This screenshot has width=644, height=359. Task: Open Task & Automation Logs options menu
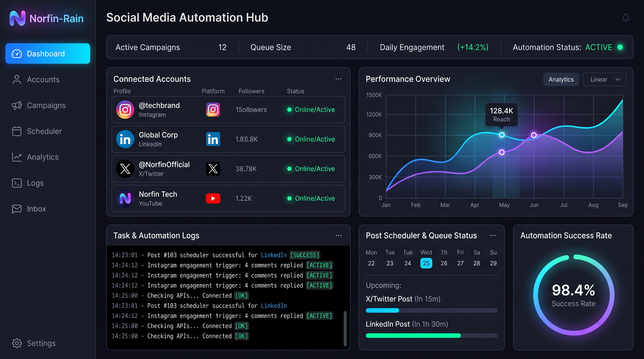pyautogui.click(x=339, y=235)
